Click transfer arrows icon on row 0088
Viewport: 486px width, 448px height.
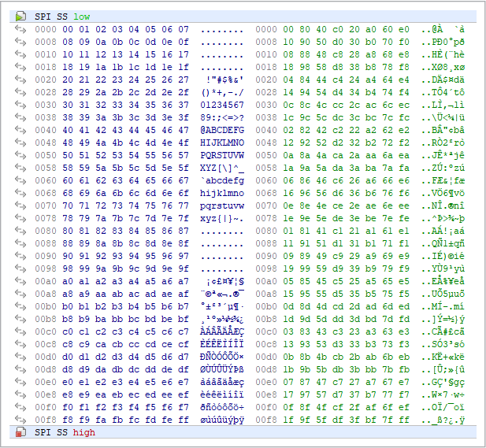pos(20,243)
